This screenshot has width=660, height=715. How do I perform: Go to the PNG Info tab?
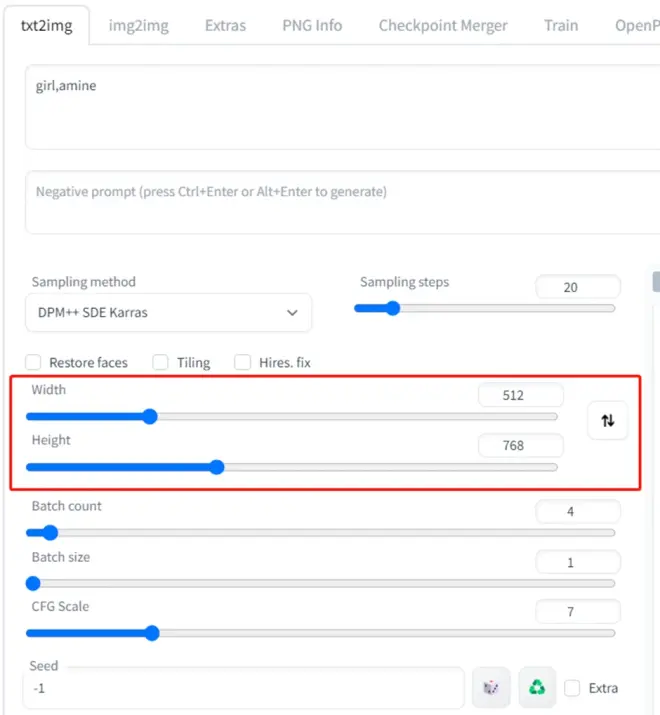coord(312,26)
